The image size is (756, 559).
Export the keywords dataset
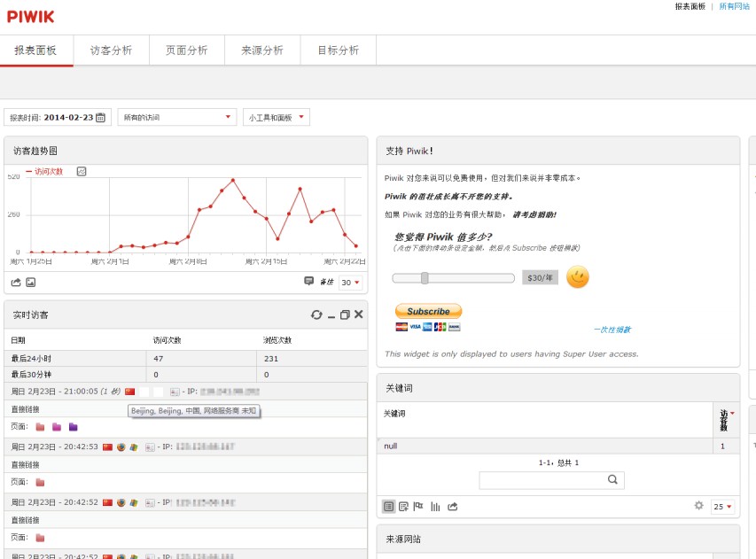coord(452,507)
